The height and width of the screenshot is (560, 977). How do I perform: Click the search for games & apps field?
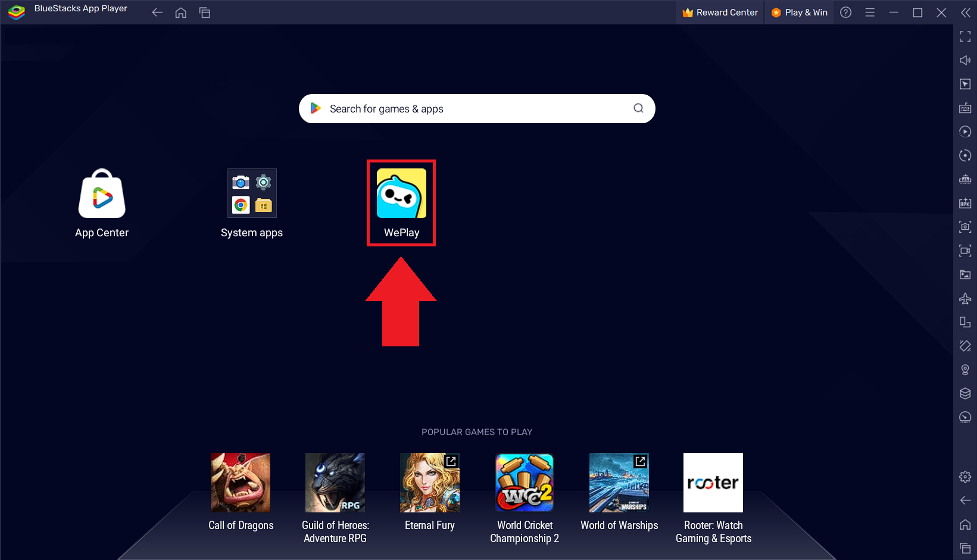pyautogui.click(x=476, y=108)
